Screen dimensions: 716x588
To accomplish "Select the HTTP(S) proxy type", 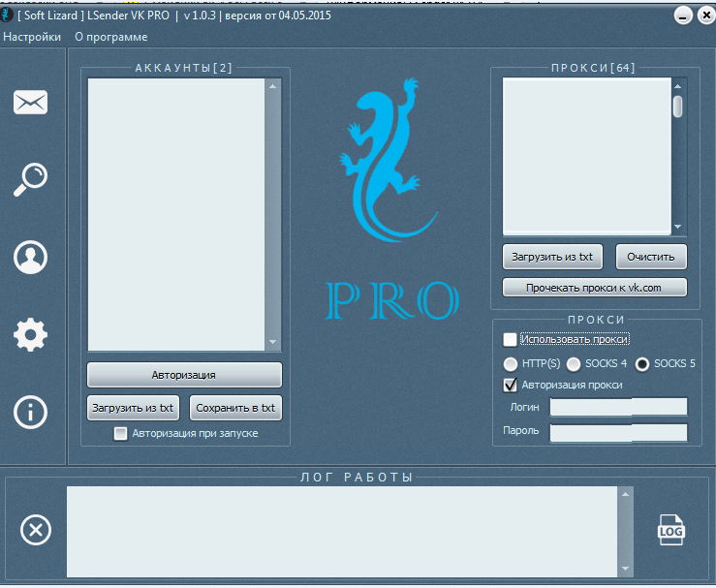I will pos(510,364).
